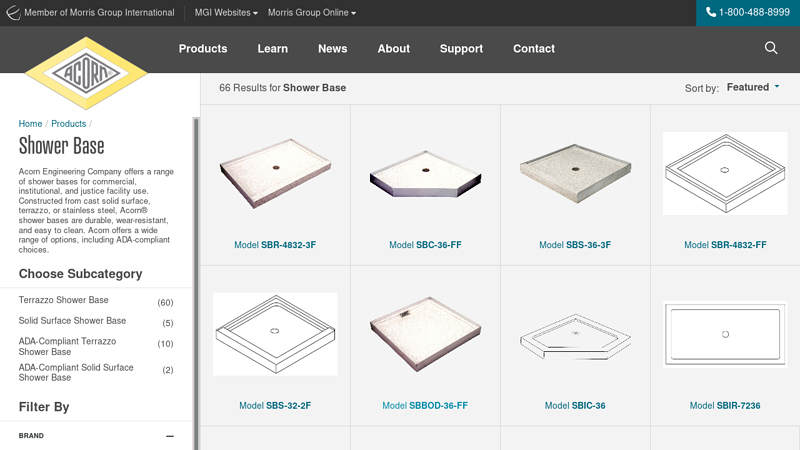
Task: Select Terrazzo Shower Base subcategory
Action: click(x=64, y=301)
